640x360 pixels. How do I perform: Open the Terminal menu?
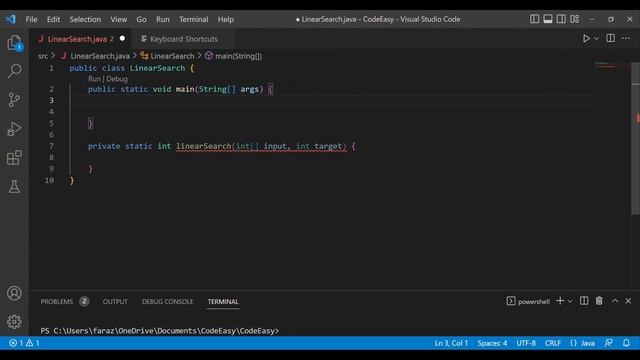tap(193, 19)
